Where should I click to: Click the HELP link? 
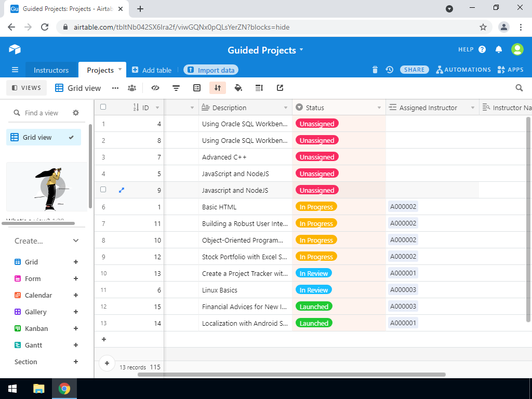click(466, 49)
